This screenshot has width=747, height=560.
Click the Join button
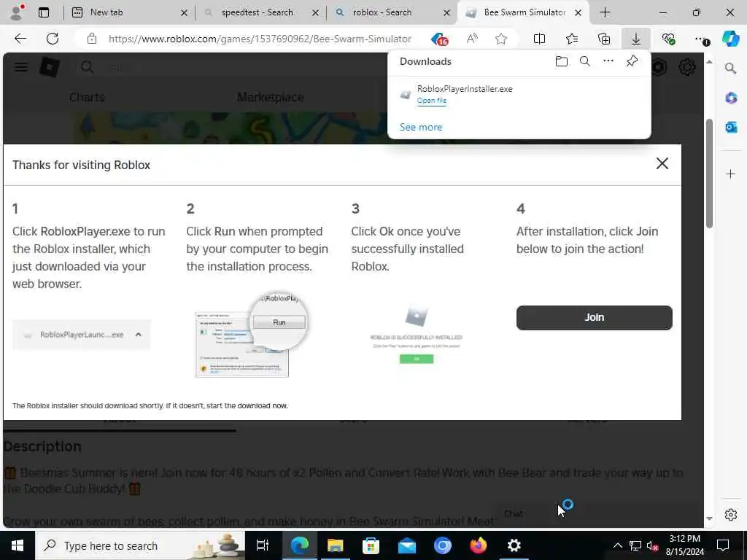(594, 318)
